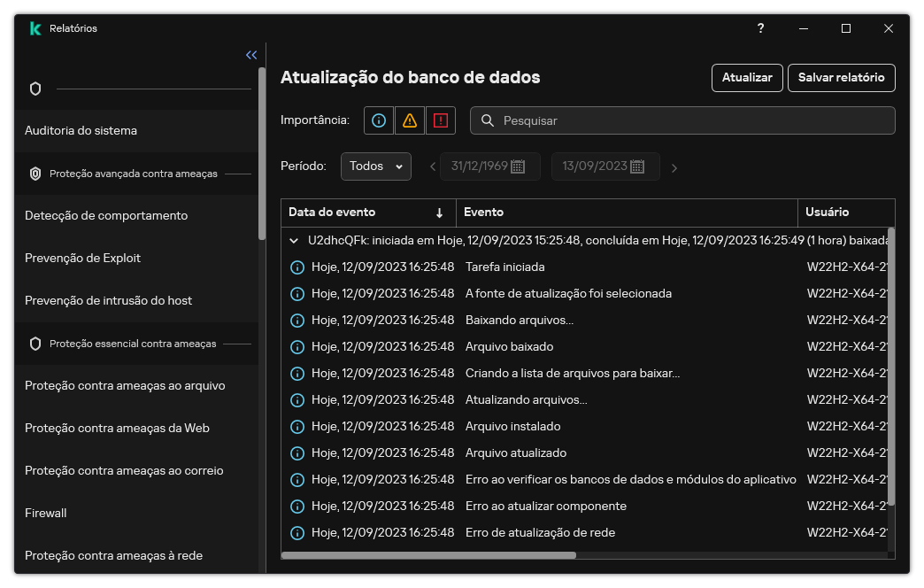The height and width of the screenshot is (588, 924).
Task: Select Firewall in the sidebar
Action: coord(45,513)
